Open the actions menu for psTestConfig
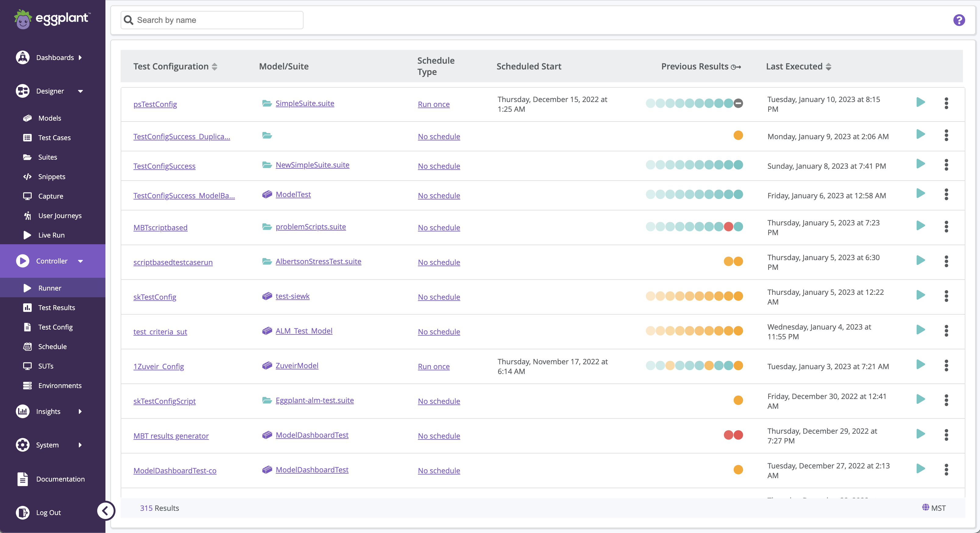The height and width of the screenshot is (533, 980). (x=946, y=103)
